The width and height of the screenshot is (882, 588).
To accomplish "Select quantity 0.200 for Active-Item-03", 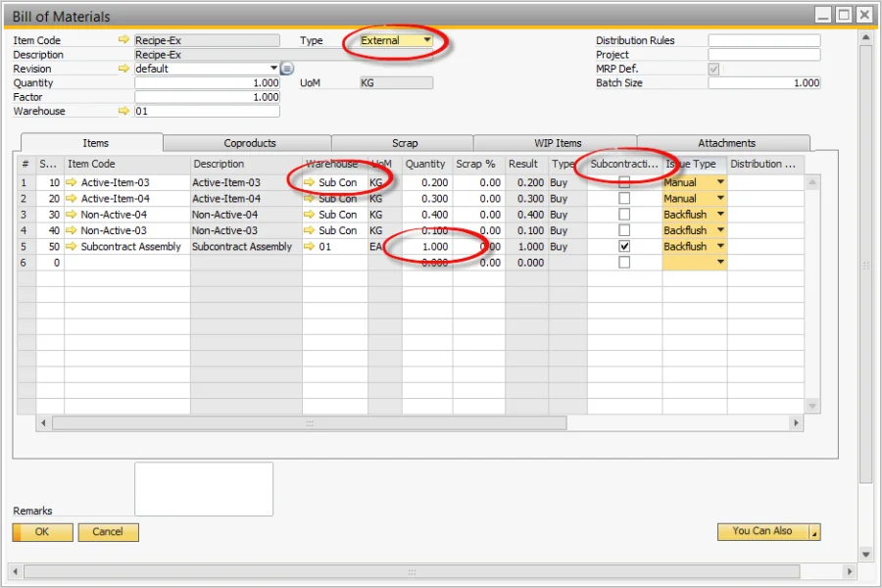I will coord(427,182).
